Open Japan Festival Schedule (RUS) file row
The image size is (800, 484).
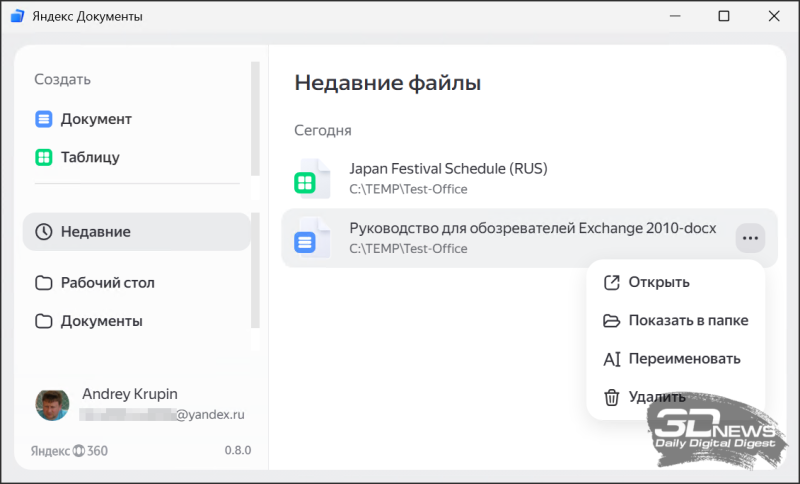(530, 179)
